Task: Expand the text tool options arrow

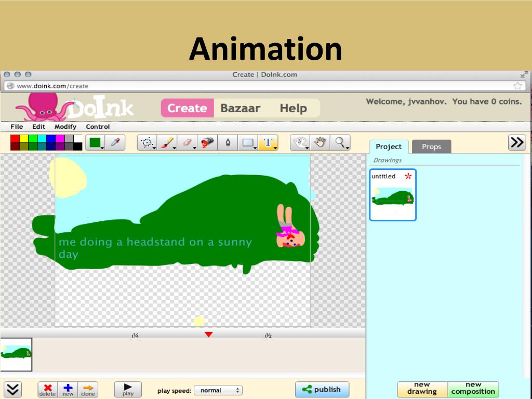Action: click(x=275, y=148)
